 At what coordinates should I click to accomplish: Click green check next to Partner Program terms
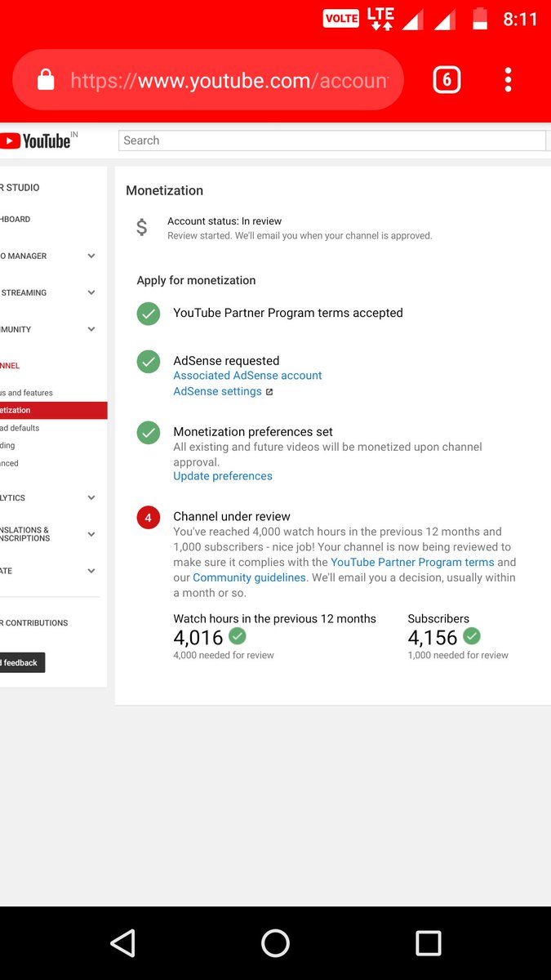[149, 313]
